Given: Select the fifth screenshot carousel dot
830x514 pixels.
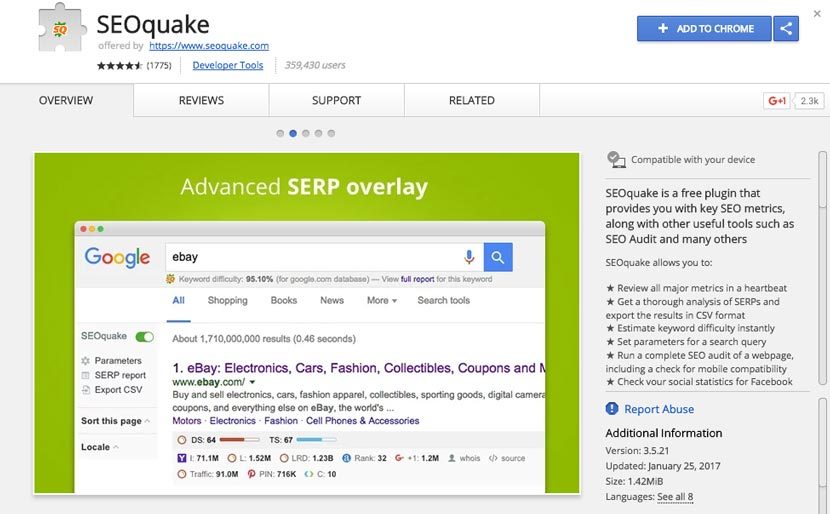Looking at the screenshot, I should (x=331, y=133).
